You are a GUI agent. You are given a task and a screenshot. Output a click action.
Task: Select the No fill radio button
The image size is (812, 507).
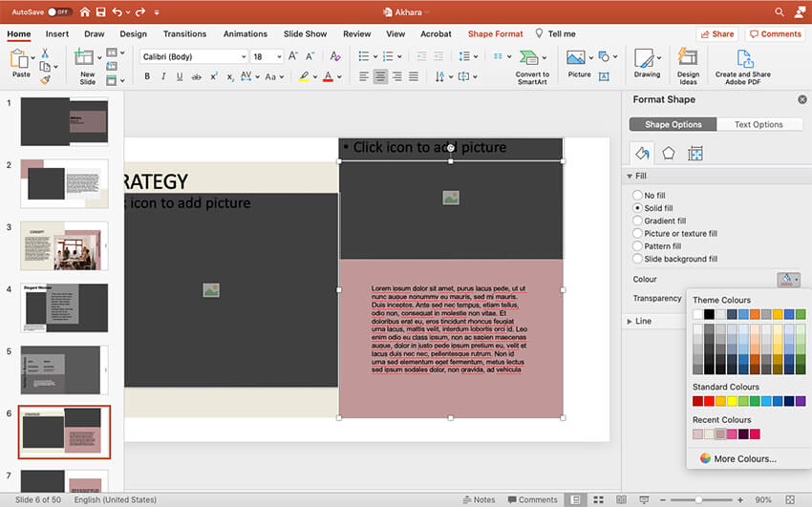click(637, 195)
